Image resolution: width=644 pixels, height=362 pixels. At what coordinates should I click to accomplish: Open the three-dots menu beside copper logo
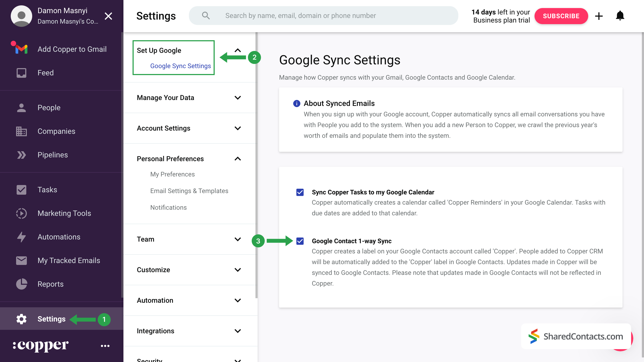click(105, 346)
